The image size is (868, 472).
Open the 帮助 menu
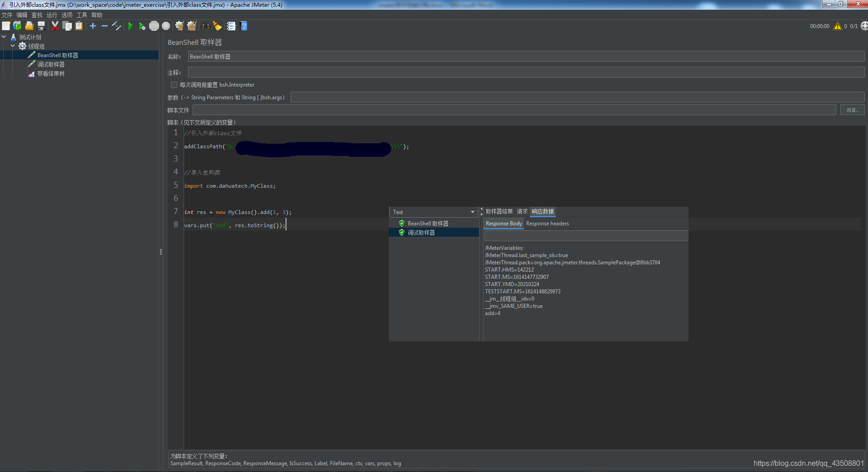click(97, 15)
